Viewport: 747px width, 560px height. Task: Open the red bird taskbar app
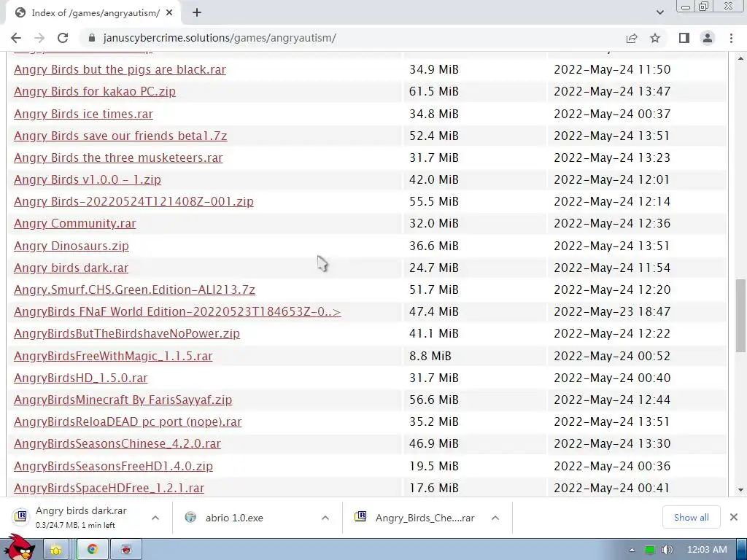pos(126,550)
